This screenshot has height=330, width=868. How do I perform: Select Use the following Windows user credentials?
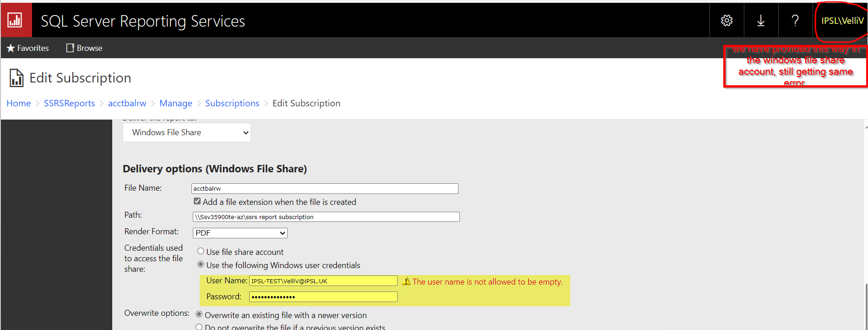point(201,264)
